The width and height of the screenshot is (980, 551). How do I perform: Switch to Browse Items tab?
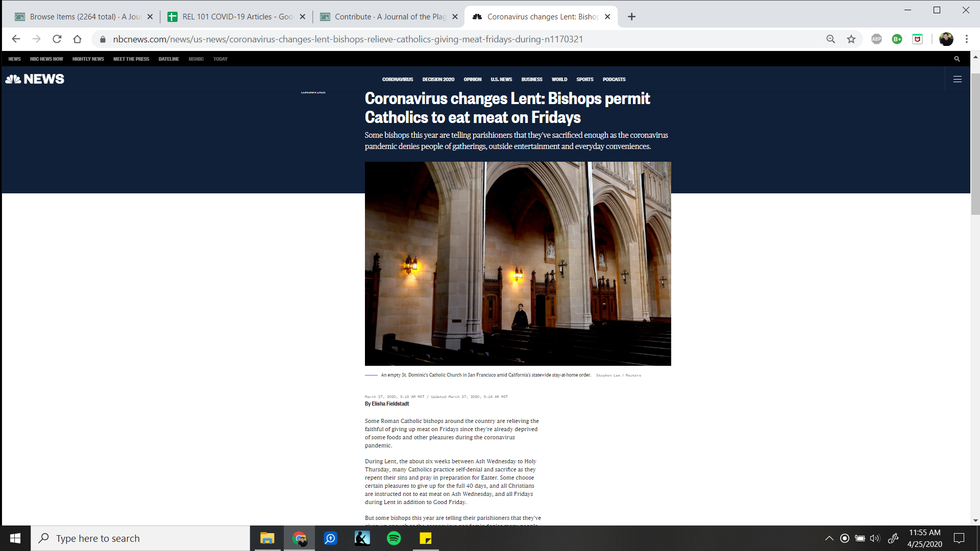tap(84, 17)
